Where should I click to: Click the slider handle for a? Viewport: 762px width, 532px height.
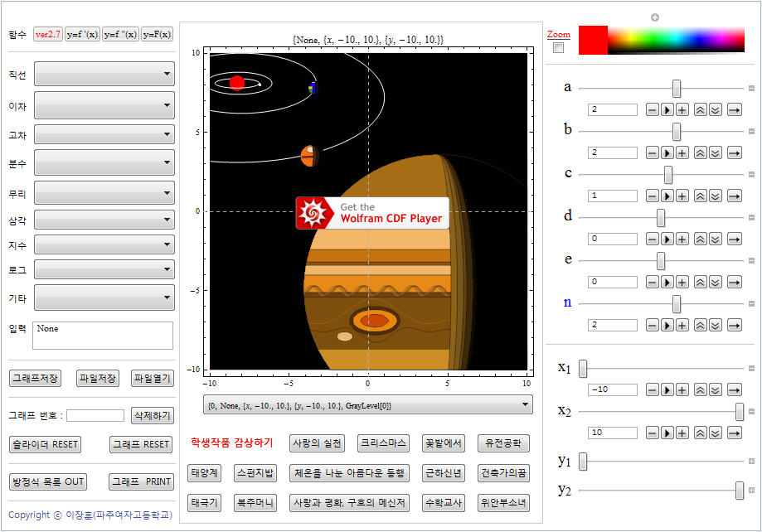click(x=676, y=89)
